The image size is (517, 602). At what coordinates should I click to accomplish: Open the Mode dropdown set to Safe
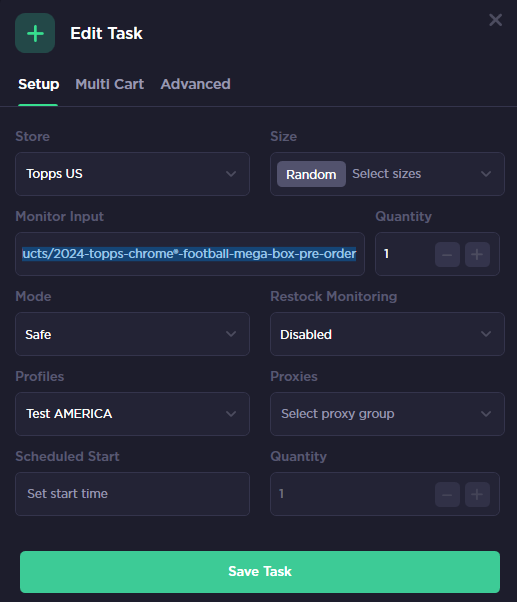pyautogui.click(x=132, y=334)
